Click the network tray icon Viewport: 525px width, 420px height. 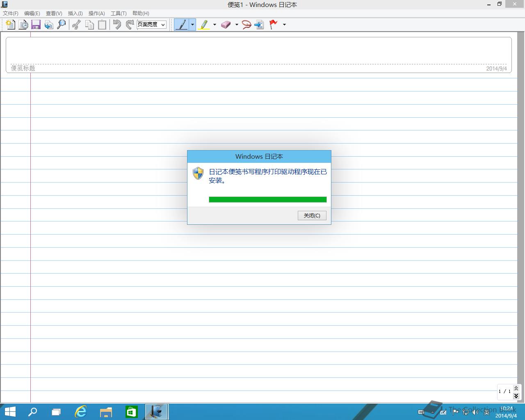coord(466,412)
